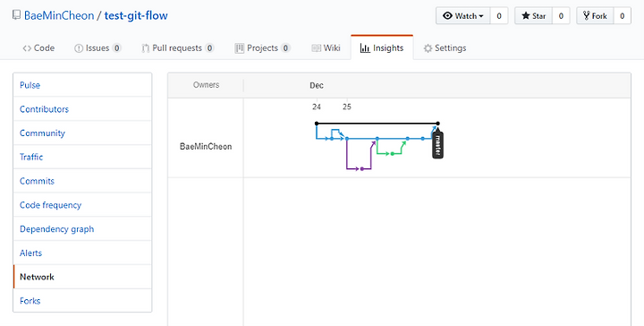Open the Code tab
The width and height of the screenshot is (644, 326).
pos(38,48)
